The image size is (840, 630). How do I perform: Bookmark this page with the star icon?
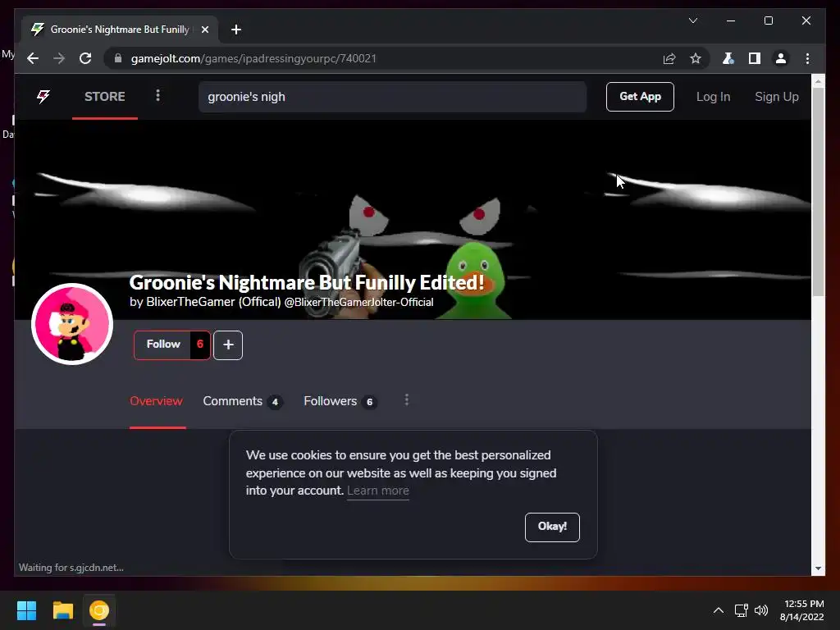[696, 58]
